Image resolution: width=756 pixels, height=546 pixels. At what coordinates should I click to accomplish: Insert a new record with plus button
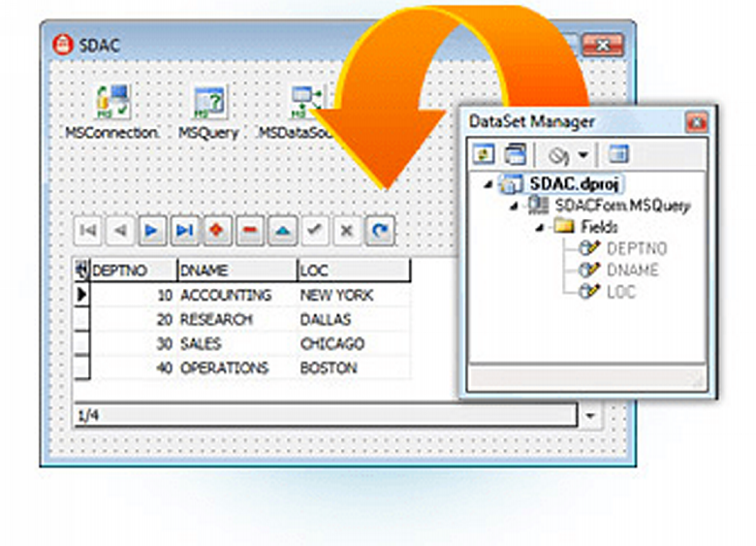[x=217, y=231]
